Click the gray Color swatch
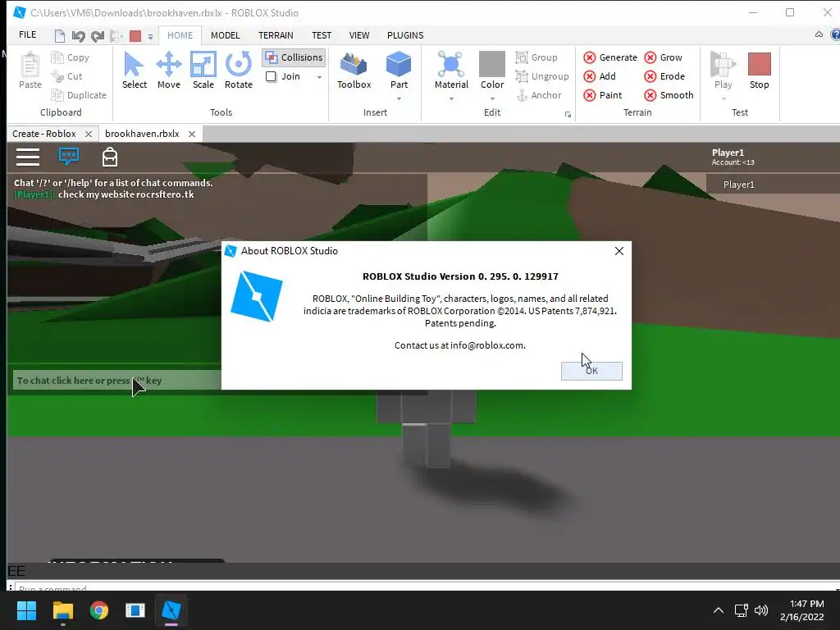Viewport: 840px width, 630px height. 492,64
